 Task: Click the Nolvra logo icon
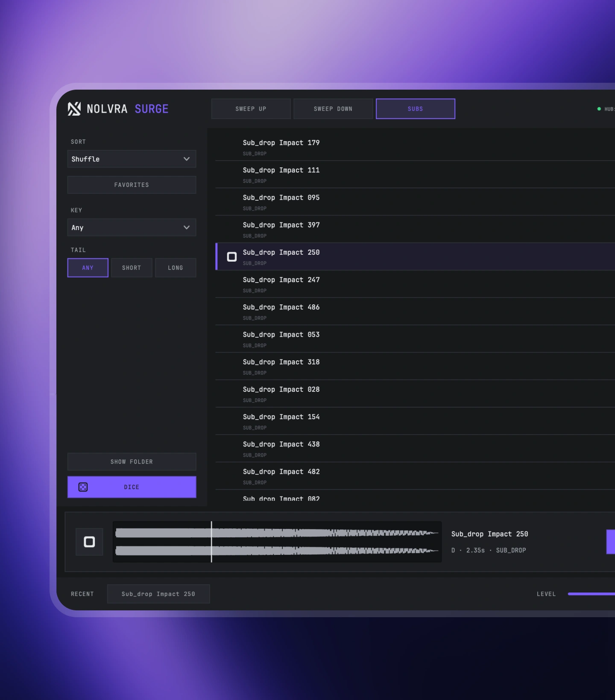[x=74, y=109]
